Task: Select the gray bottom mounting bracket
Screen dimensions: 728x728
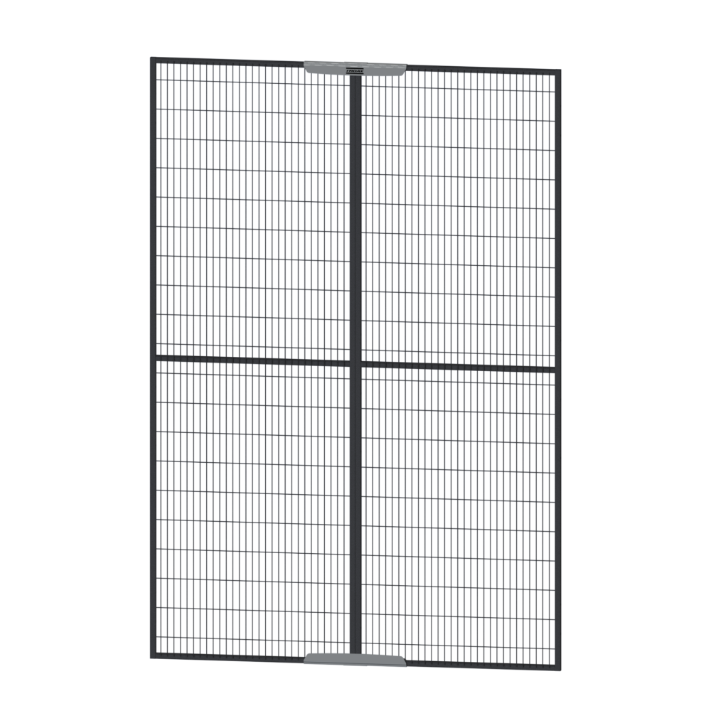Action: coord(327,658)
